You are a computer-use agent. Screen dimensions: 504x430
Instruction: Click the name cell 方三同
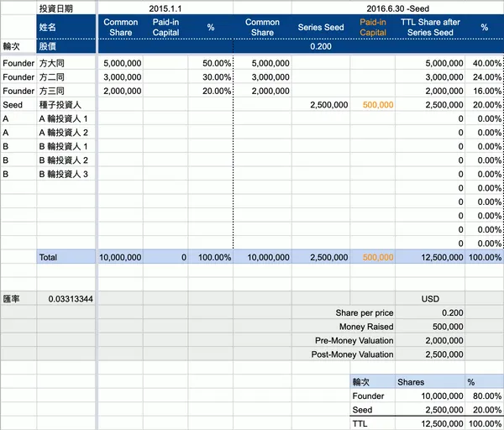[66, 91]
